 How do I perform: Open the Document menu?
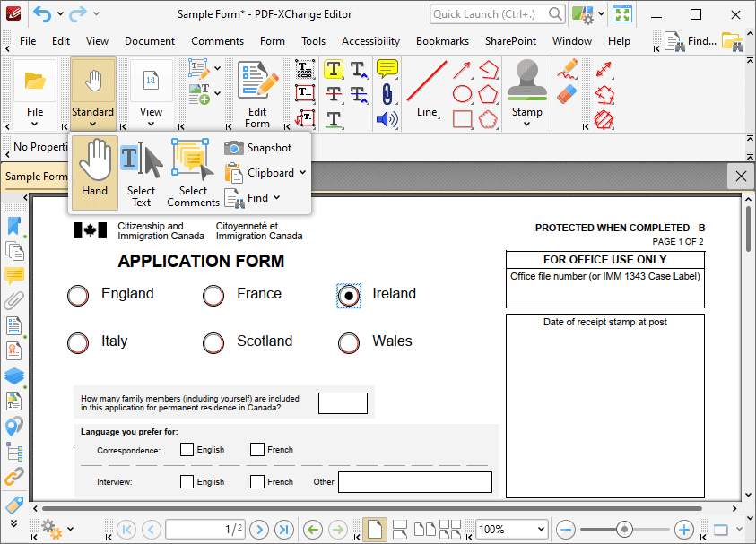point(150,41)
